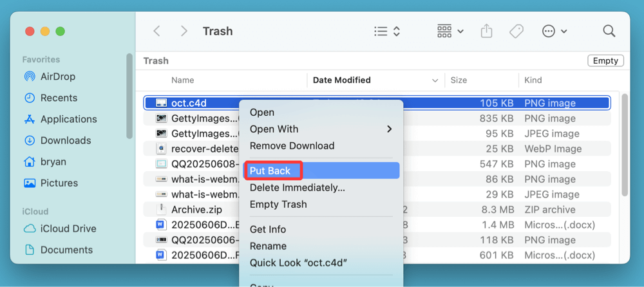Select the oct.c4d file name
This screenshot has width=644, height=287.
[x=189, y=103]
